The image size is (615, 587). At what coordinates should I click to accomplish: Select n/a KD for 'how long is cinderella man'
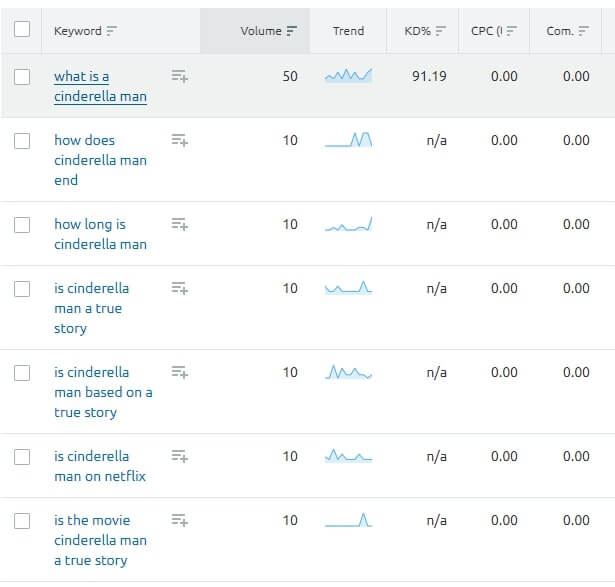(x=437, y=224)
